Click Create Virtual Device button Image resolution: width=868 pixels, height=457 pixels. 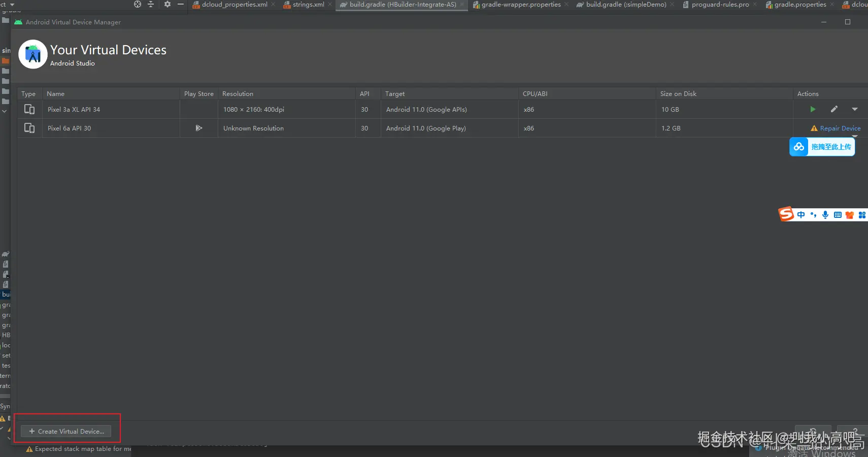(66, 431)
